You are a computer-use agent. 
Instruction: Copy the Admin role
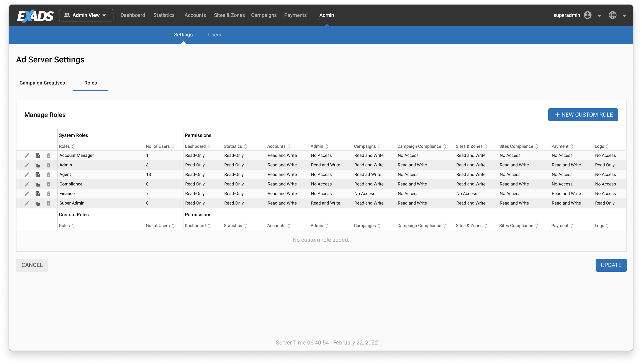(x=38, y=165)
